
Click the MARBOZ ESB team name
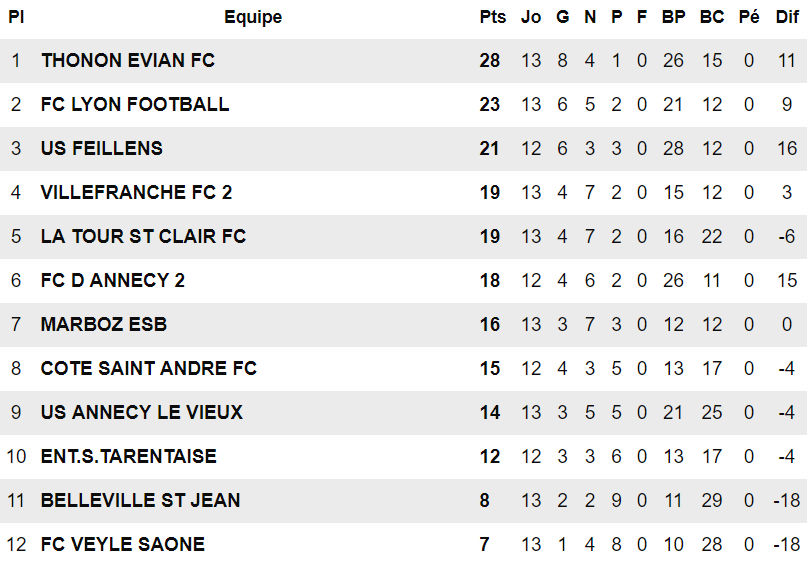click(104, 324)
